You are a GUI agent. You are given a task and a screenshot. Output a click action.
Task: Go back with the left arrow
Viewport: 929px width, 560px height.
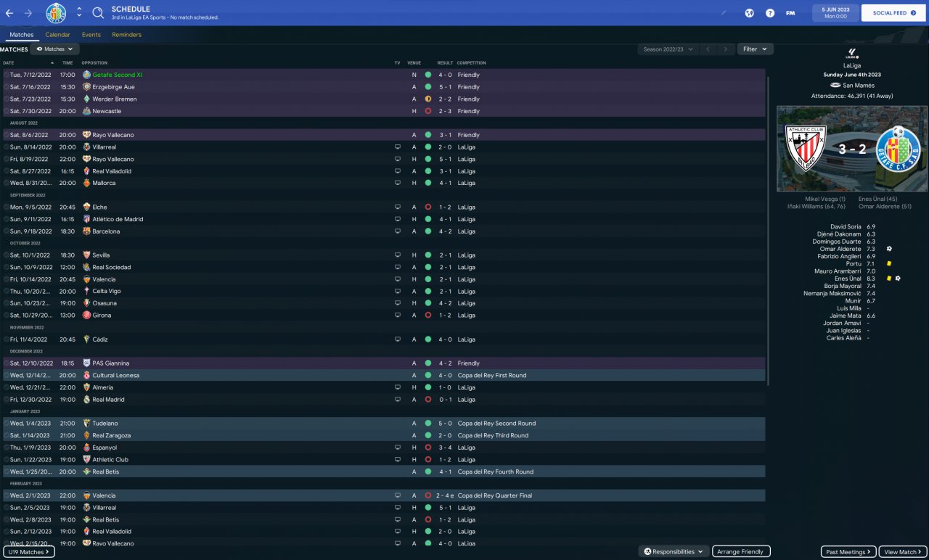[x=9, y=13]
